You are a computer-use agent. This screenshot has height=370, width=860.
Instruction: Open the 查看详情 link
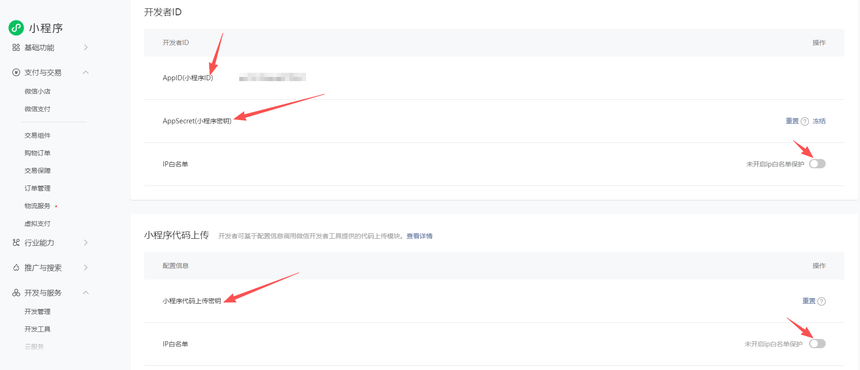coord(420,236)
